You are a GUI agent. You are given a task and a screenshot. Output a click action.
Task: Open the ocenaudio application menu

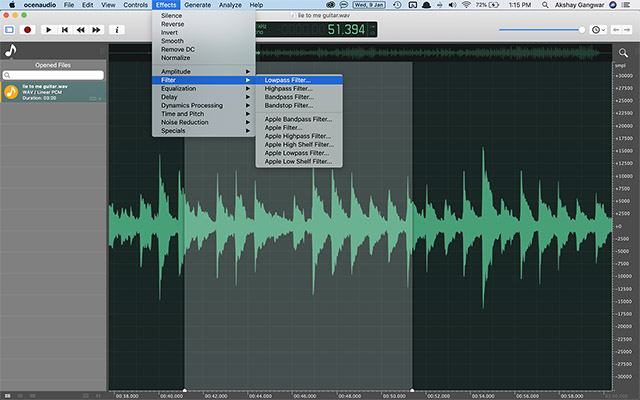(40, 5)
